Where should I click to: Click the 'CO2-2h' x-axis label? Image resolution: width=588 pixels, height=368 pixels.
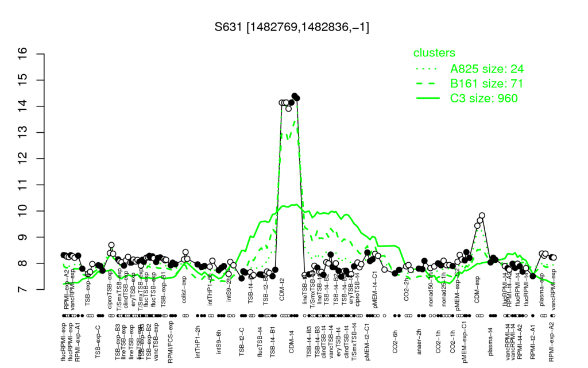point(407,290)
